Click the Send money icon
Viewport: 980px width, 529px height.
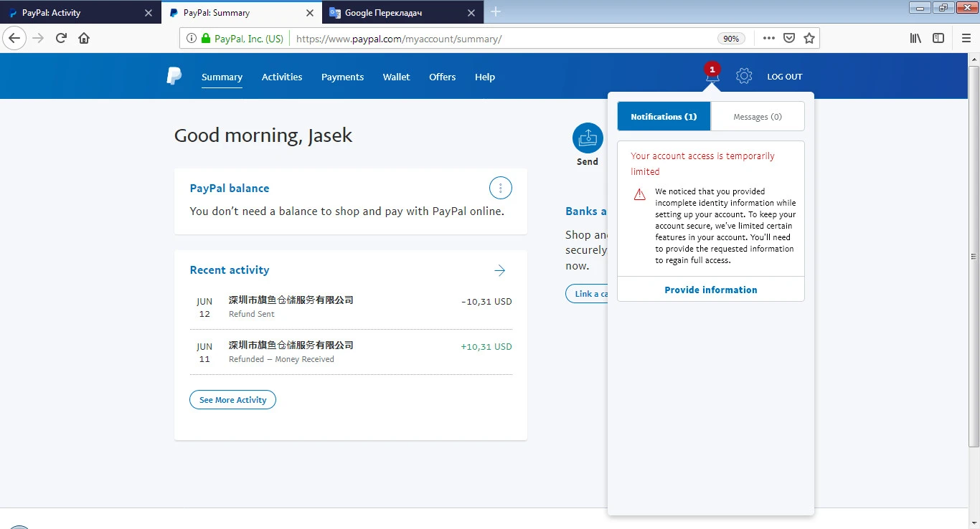[588, 138]
